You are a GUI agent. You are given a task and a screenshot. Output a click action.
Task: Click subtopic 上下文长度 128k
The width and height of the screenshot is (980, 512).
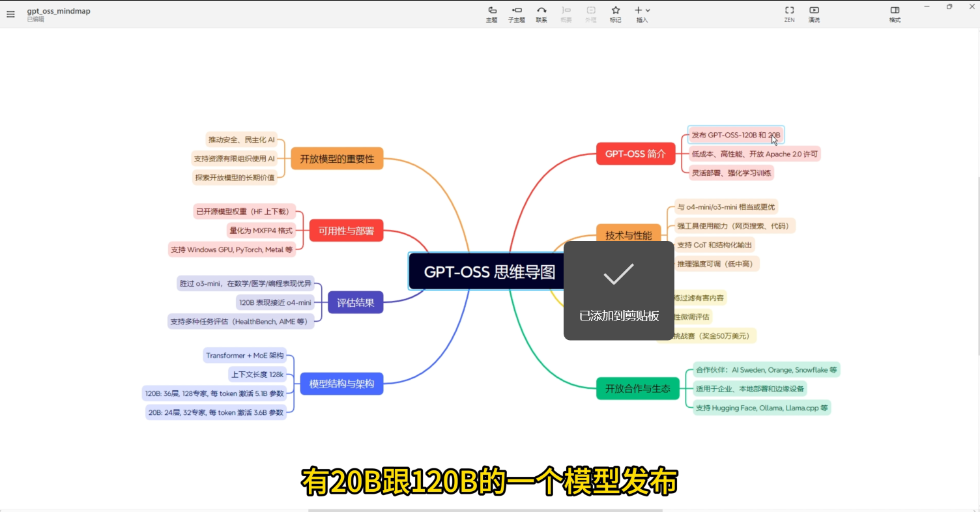click(257, 374)
